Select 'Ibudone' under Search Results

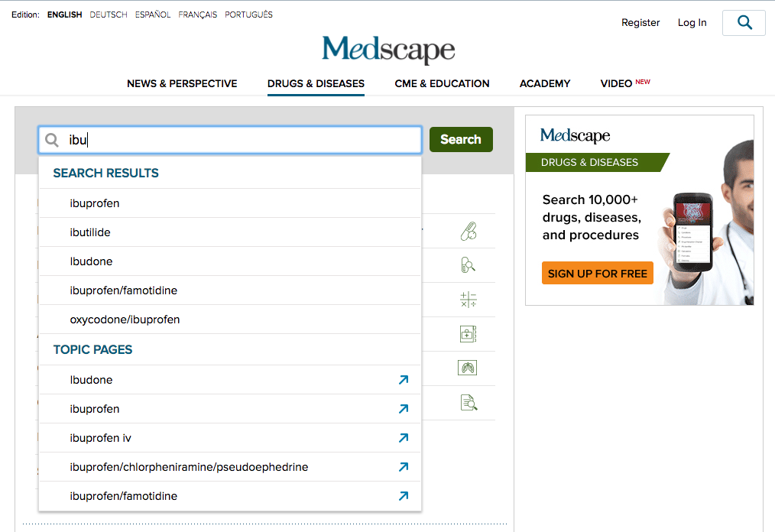pyautogui.click(x=230, y=261)
